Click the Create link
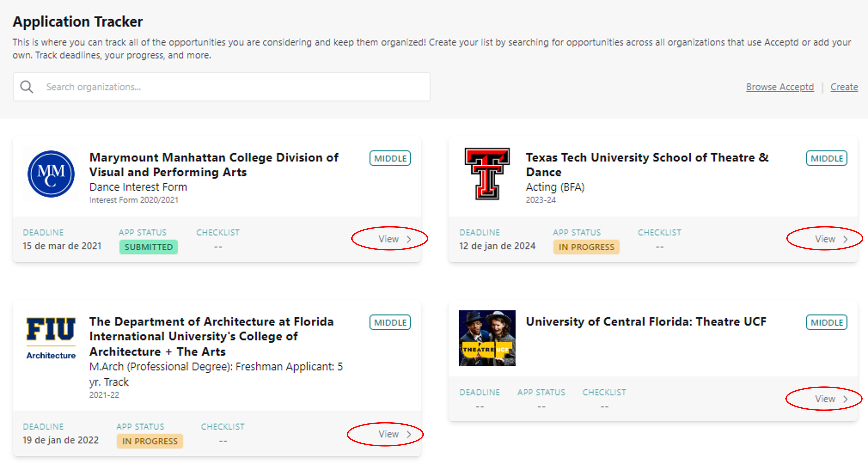 pos(844,87)
